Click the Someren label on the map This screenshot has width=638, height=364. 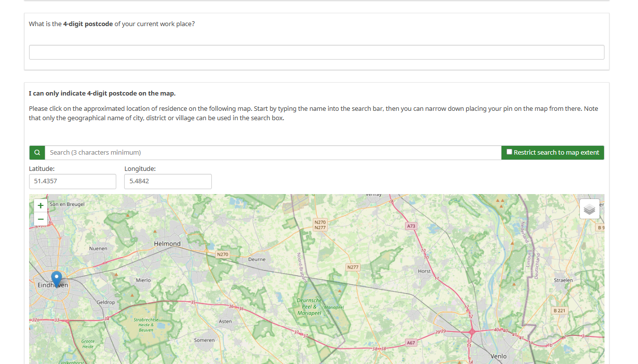point(204,340)
